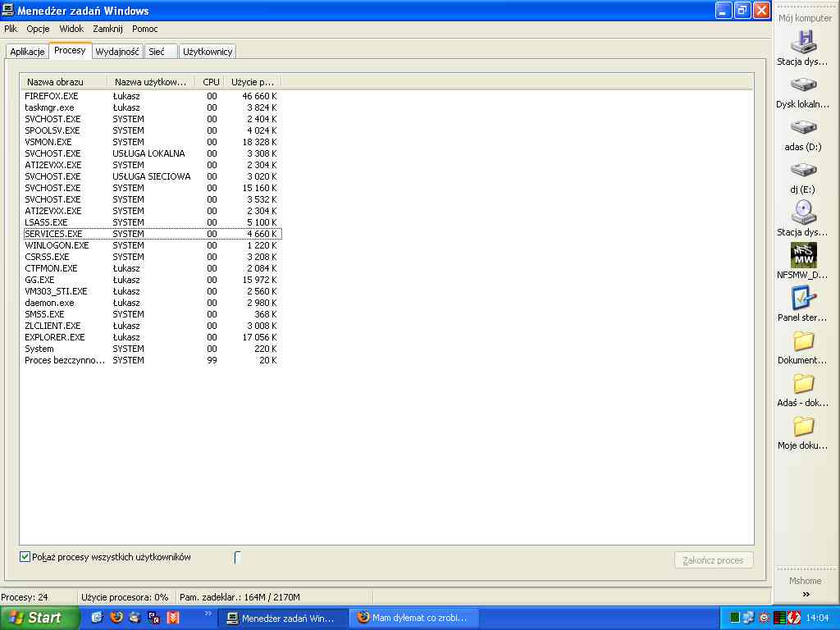
Task: Open the Pomoc menu
Action: point(144,29)
